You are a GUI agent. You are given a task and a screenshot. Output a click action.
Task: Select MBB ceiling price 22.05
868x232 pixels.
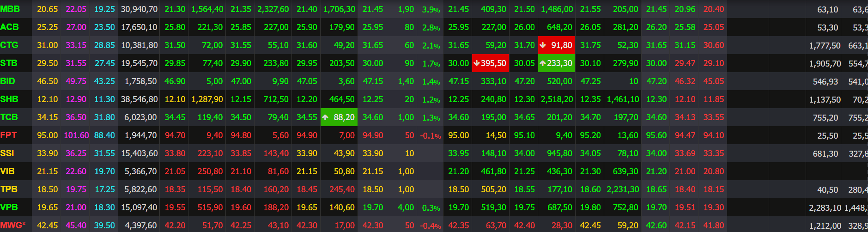pos(76,9)
